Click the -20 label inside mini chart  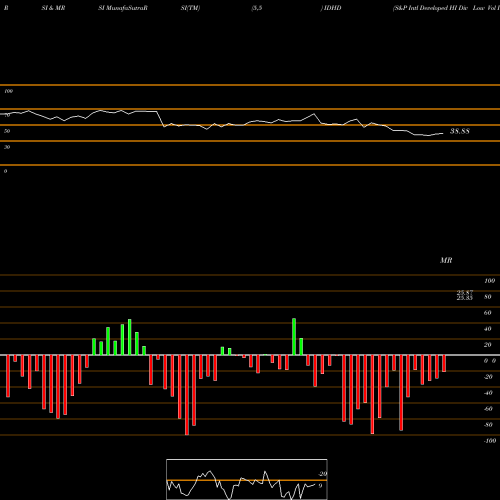[x=322, y=474]
